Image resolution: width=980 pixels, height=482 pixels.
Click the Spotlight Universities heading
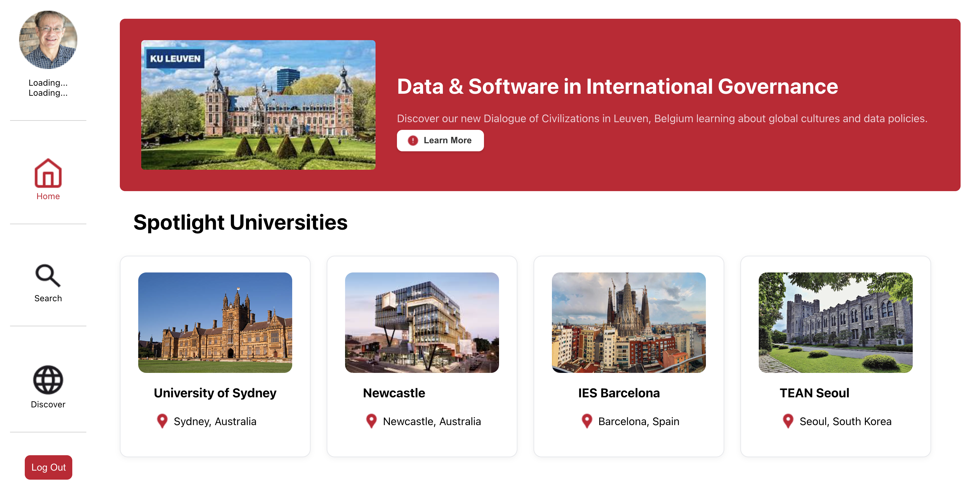pyautogui.click(x=240, y=222)
